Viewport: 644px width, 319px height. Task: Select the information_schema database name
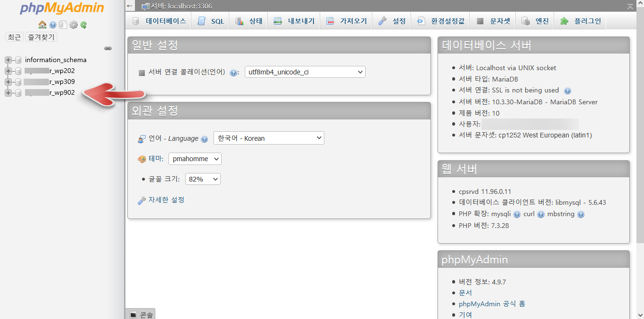tap(56, 60)
